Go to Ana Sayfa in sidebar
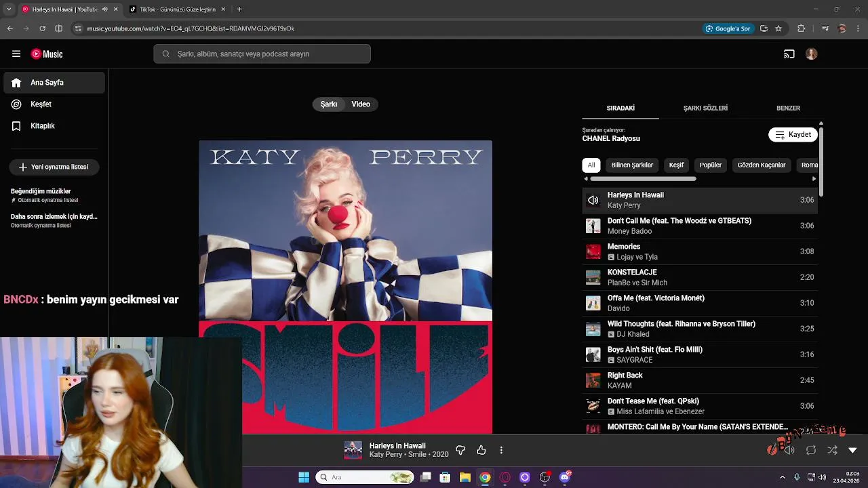The width and height of the screenshot is (868, 488). click(54, 83)
